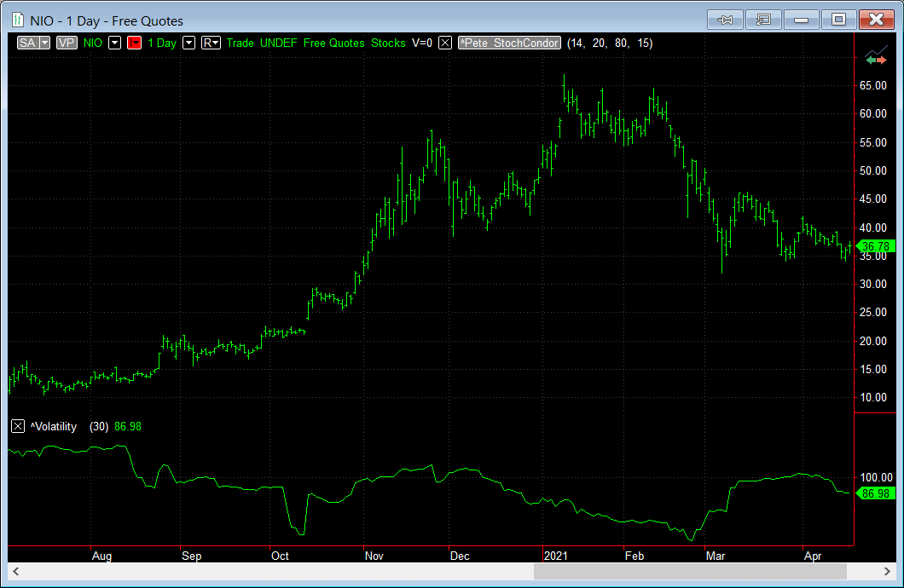Click the horizontal scrollbar thumb
This screenshot has width=904, height=588.
click(690, 571)
